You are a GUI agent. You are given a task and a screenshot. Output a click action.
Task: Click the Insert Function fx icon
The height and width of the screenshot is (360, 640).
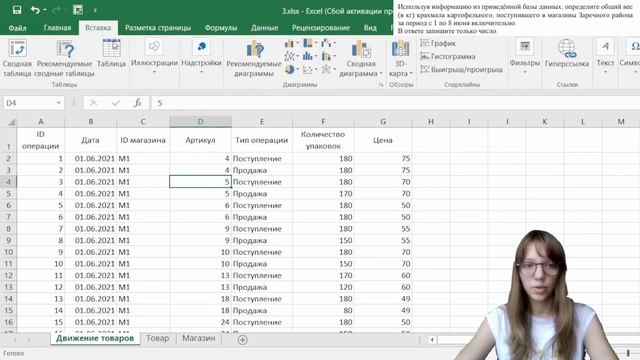pyautogui.click(x=138, y=103)
